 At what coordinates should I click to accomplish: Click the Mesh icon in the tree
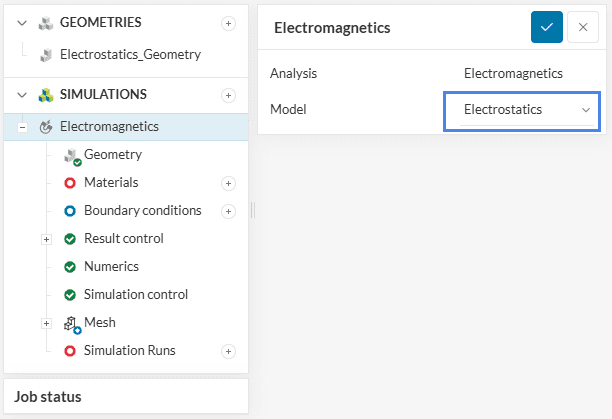71,324
